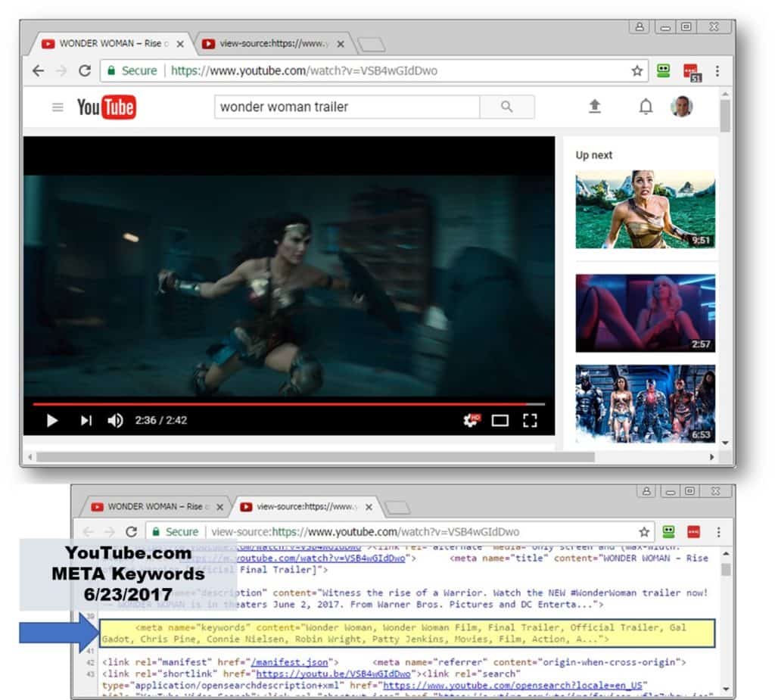Open green extension icon in bottom window
The width and height of the screenshot is (775, 700).
pyautogui.click(x=668, y=532)
